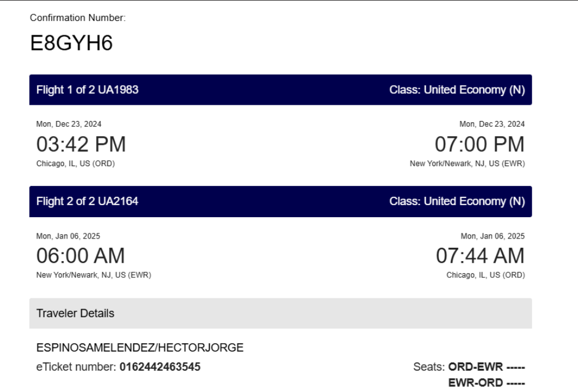Click the ORD-EWR seat assignment
The image size is (578, 392).
pyautogui.click(x=486, y=367)
